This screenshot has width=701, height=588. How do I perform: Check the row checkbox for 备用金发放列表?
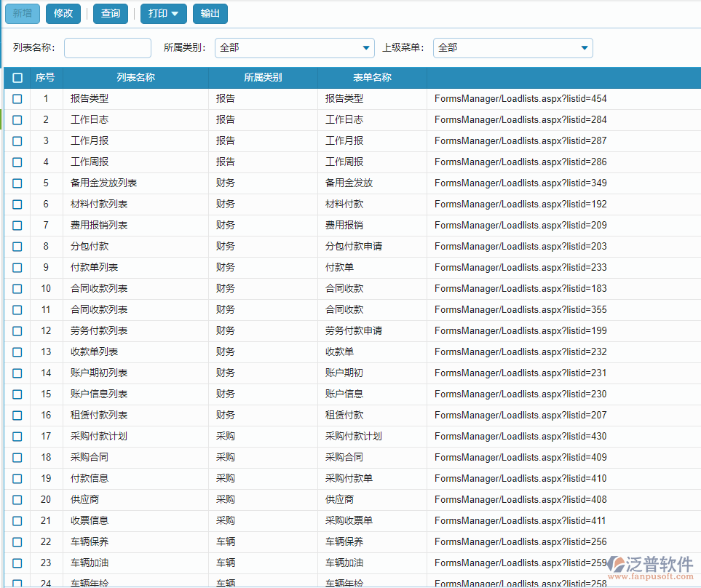(17, 183)
